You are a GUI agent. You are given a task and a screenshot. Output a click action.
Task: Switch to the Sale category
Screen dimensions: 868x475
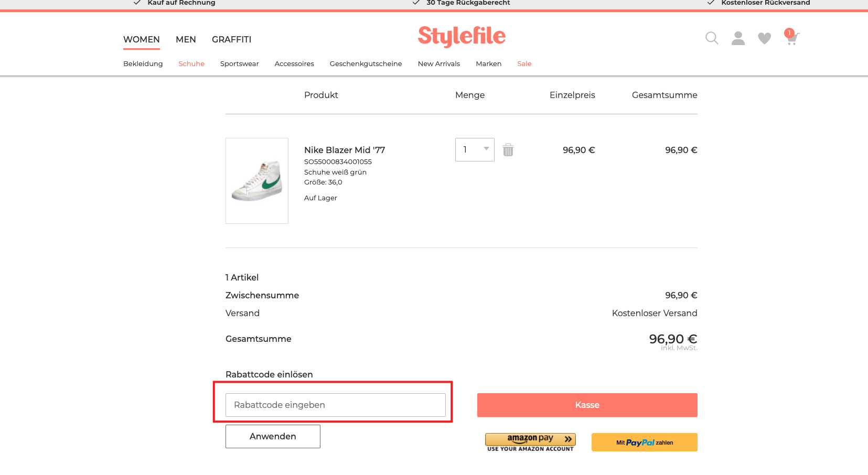click(524, 63)
